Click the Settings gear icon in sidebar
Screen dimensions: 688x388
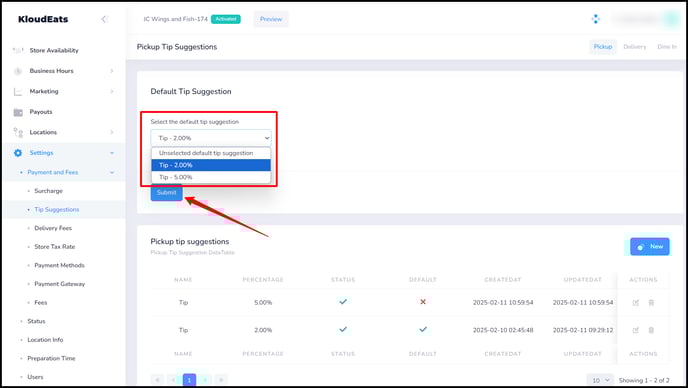[x=18, y=153]
